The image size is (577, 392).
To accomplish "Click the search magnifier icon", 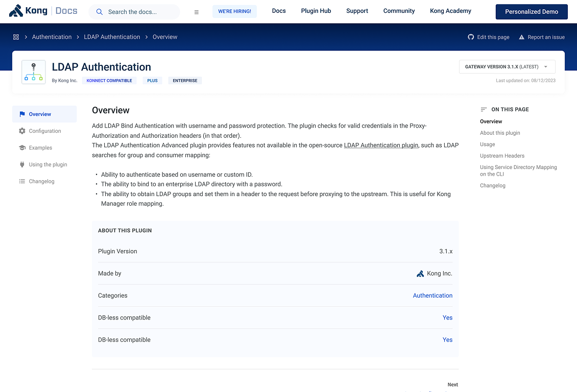I will 100,12.
